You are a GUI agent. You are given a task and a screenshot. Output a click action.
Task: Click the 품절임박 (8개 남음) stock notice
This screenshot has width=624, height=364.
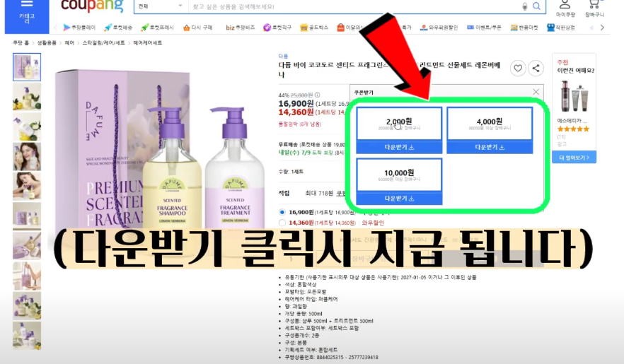coord(300,124)
